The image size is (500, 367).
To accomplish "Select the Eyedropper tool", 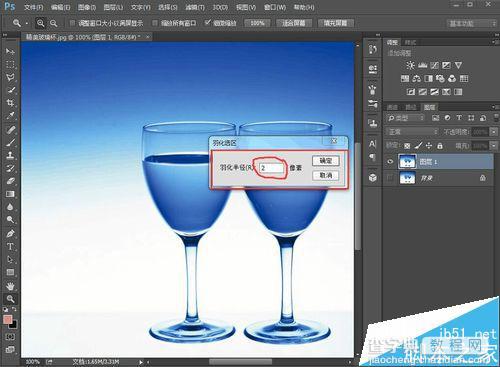I will click(x=10, y=116).
